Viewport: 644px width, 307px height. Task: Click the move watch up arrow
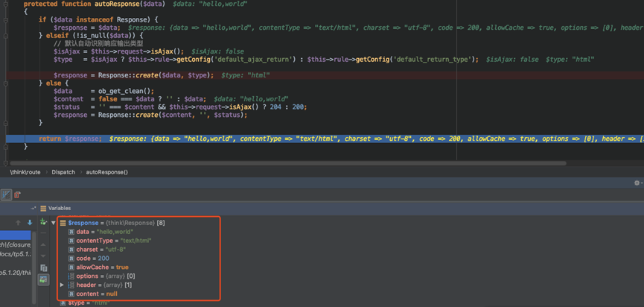pos(43,244)
